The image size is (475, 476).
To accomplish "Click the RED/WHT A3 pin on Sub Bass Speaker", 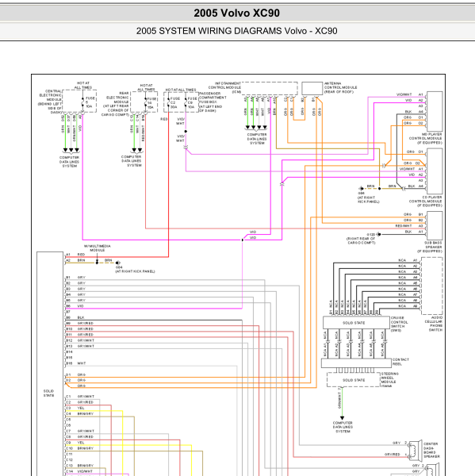I will (409, 226).
